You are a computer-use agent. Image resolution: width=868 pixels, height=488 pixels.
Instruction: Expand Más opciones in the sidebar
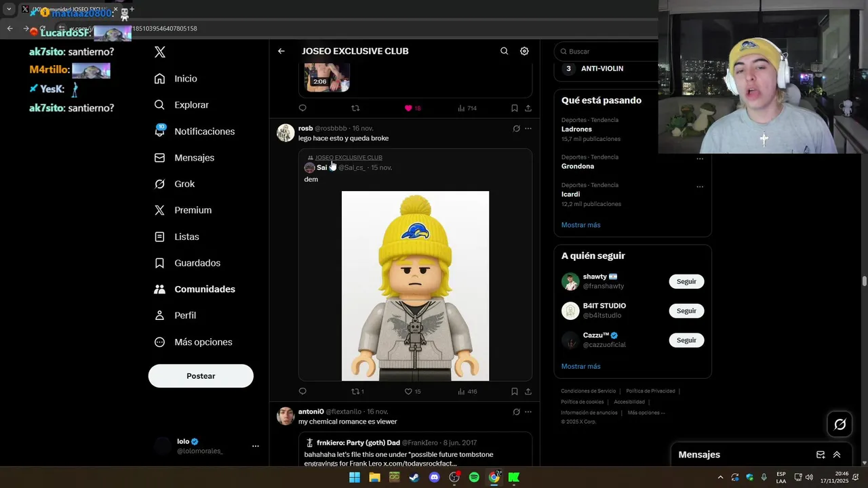(x=193, y=342)
